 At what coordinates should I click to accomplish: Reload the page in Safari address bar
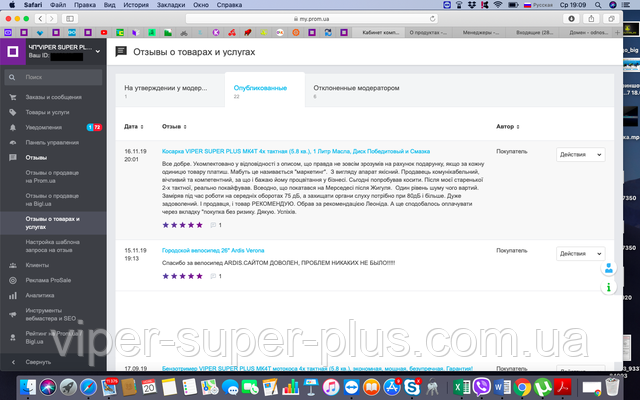pyautogui.click(x=432, y=19)
